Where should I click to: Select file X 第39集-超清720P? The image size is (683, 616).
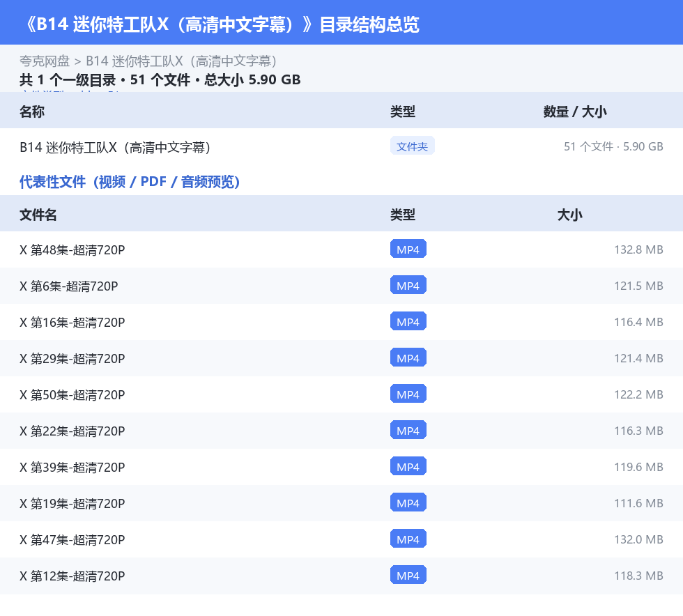[x=72, y=467]
